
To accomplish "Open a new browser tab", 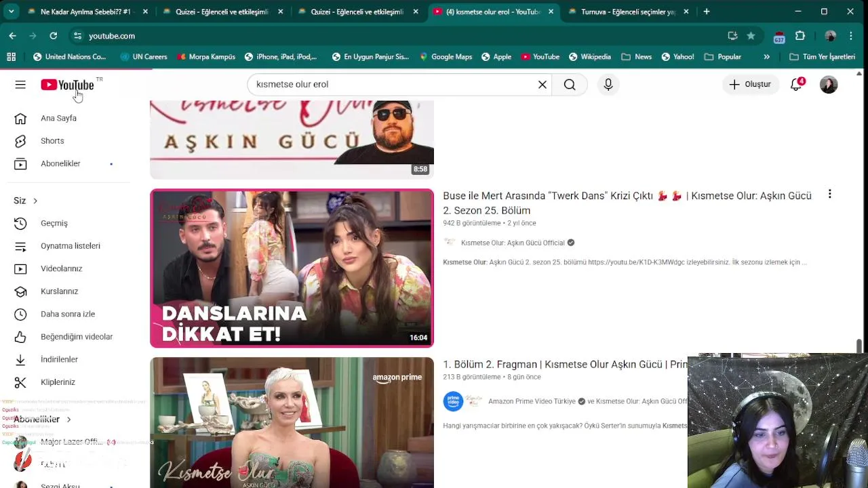I will 707,12.
